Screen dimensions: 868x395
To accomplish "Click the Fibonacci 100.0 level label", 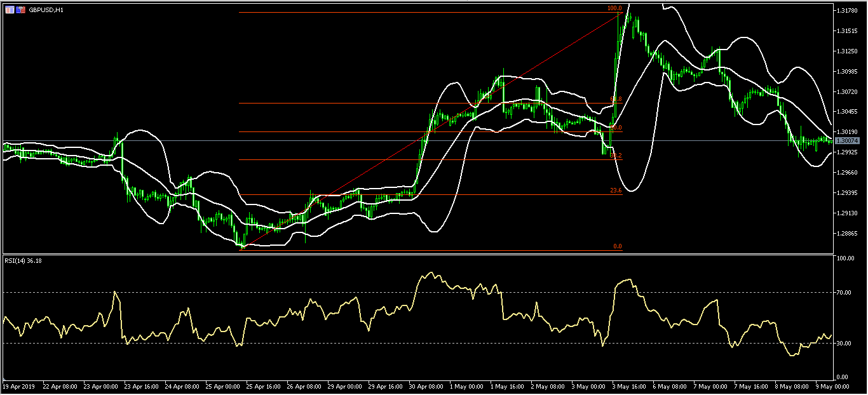I will (x=614, y=8).
